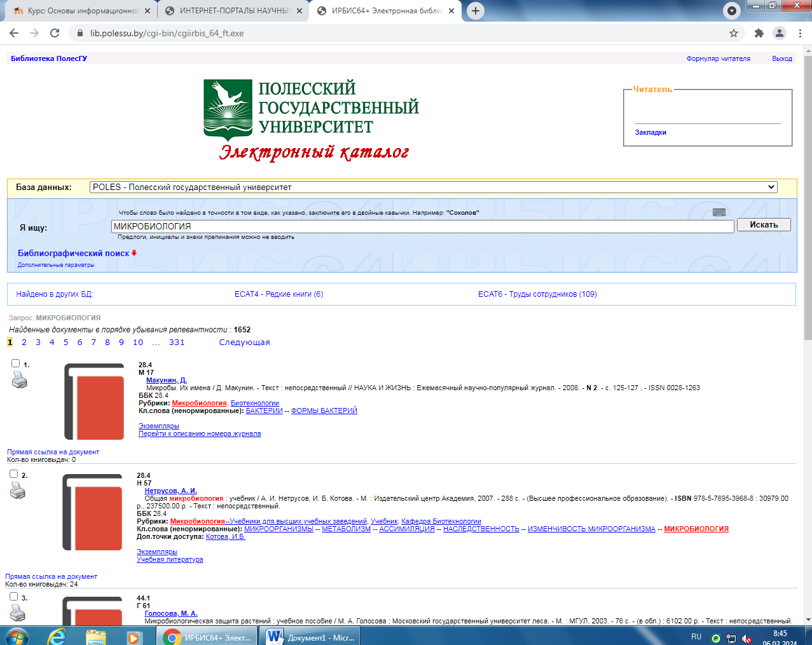Open Формуляр читателя link

point(718,58)
